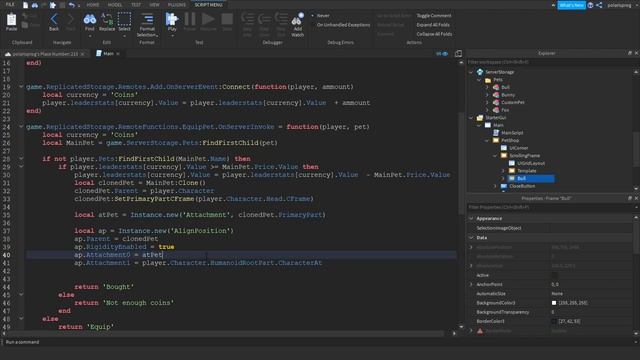Click the Paste clipboard icon

point(11,19)
